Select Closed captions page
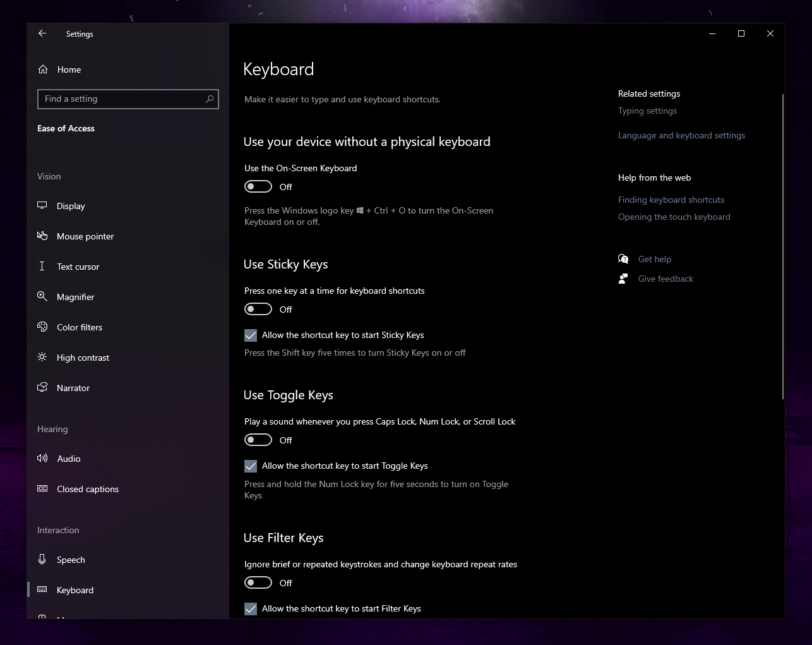The width and height of the screenshot is (812, 645). (128, 489)
